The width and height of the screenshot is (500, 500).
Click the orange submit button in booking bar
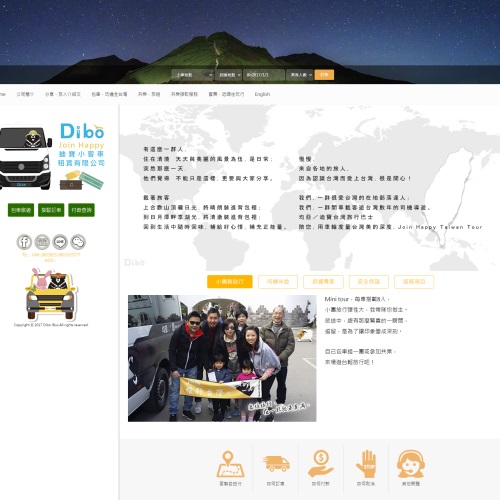(x=324, y=75)
